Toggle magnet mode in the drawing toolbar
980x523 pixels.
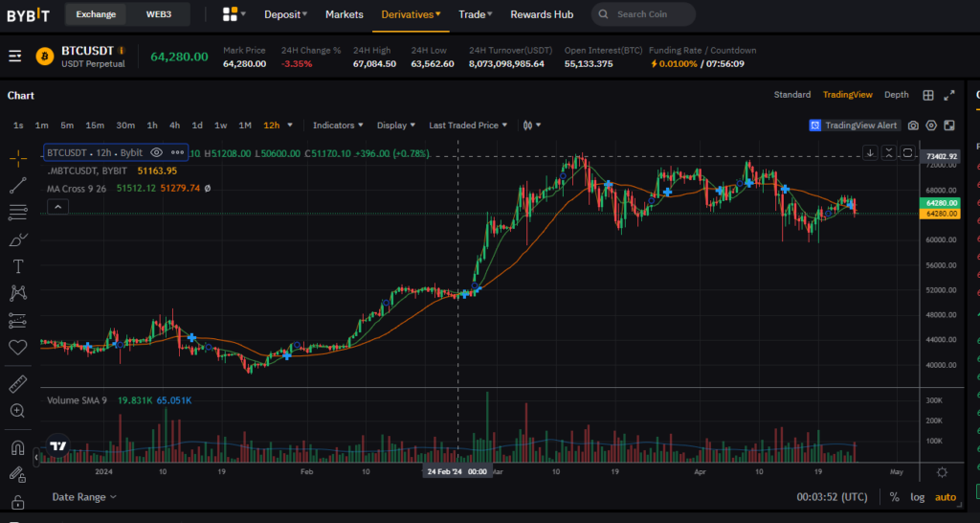click(18, 448)
